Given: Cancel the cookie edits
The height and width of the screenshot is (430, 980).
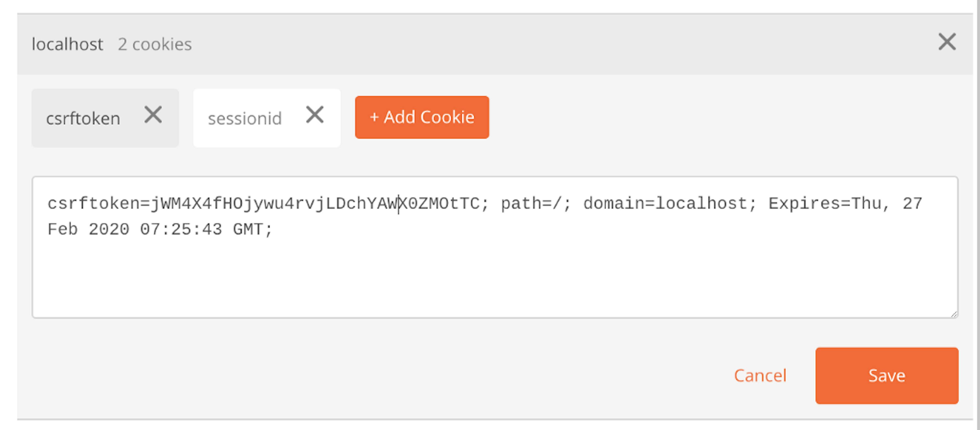Looking at the screenshot, I should tap(760, 376).
